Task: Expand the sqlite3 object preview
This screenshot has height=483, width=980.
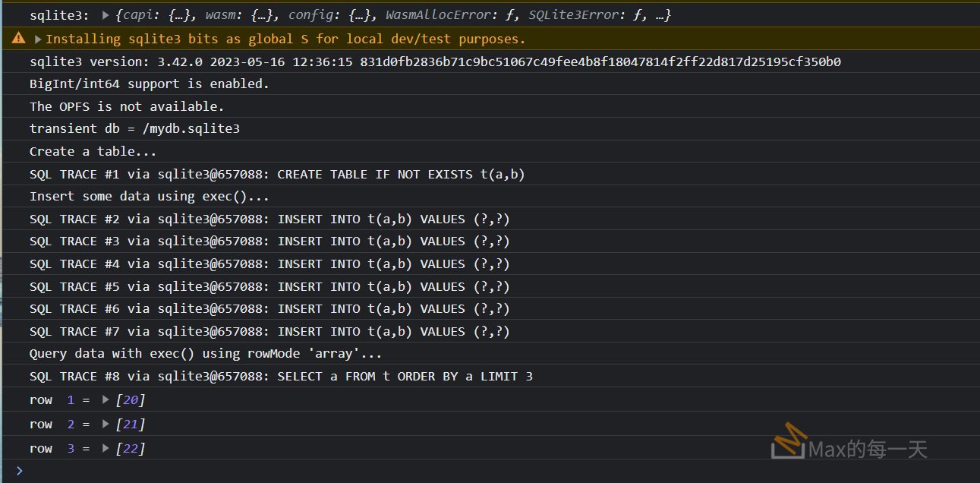Action: coord(105,15)
